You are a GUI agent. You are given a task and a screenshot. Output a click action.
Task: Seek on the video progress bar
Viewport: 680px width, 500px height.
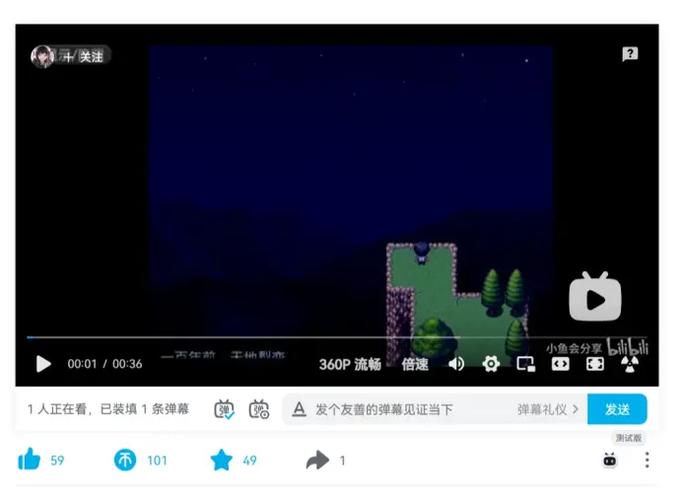337,337
